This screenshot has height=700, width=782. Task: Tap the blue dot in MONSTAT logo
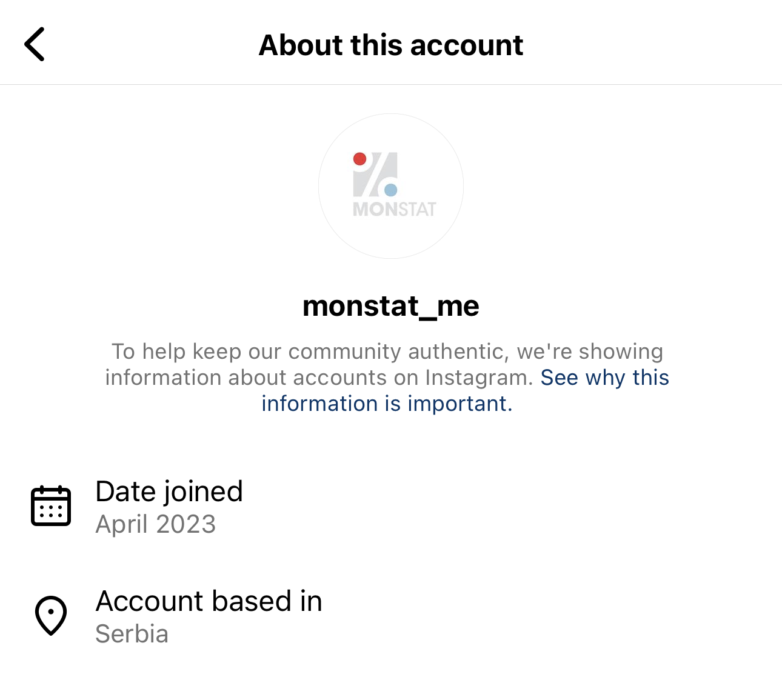click(x=391, y=190)
